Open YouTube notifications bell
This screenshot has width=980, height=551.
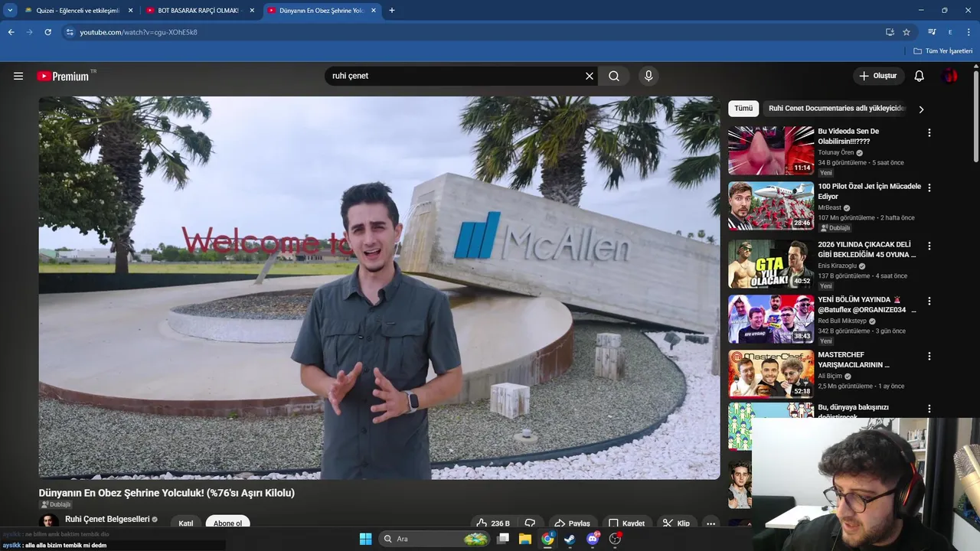point(920,76)
